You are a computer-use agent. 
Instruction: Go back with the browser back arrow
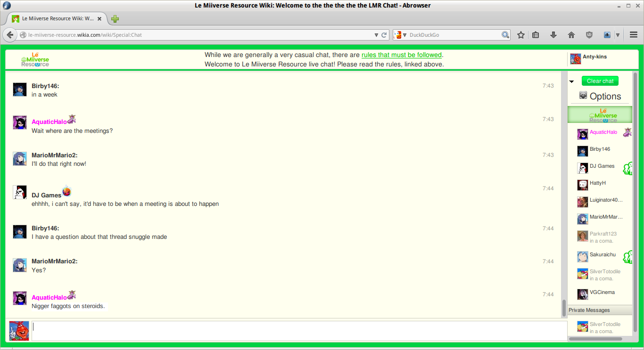pos(10,35)
